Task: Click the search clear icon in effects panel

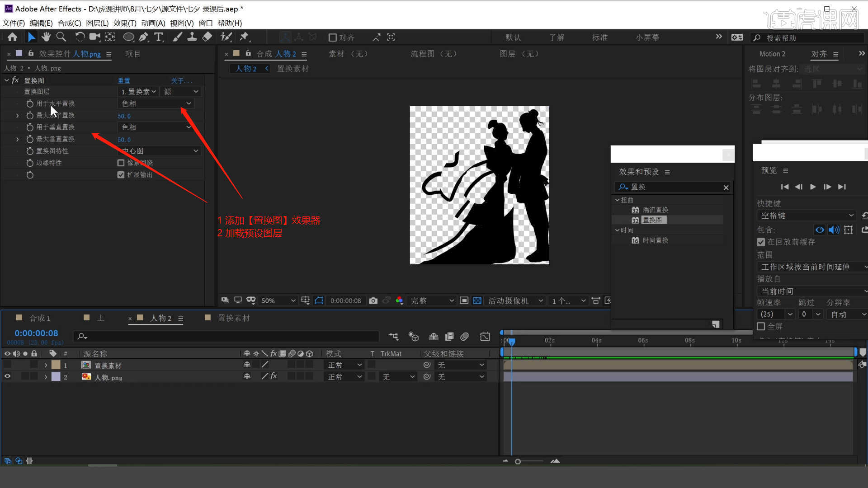Action: point(726,187)
